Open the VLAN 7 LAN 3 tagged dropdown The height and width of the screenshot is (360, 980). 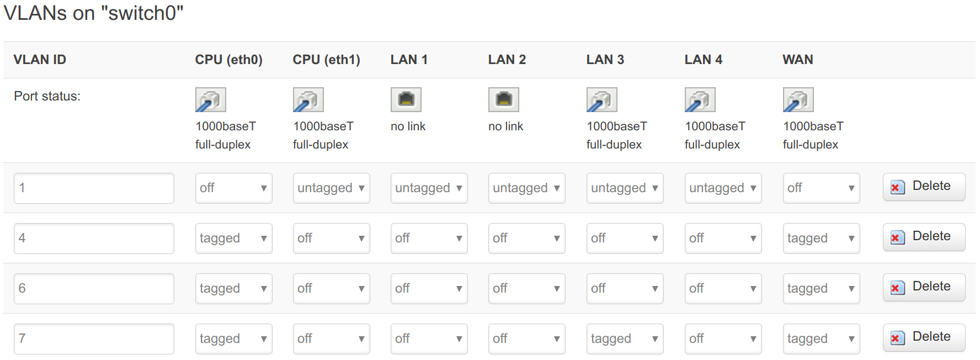click(x=625, y=339)
